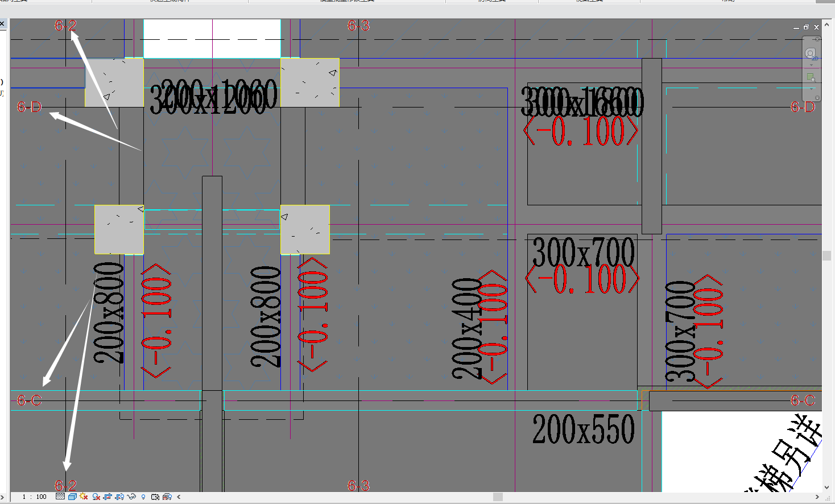
Task: Expand the steering wheel dropdown arrow
Action: click(811, 65)
